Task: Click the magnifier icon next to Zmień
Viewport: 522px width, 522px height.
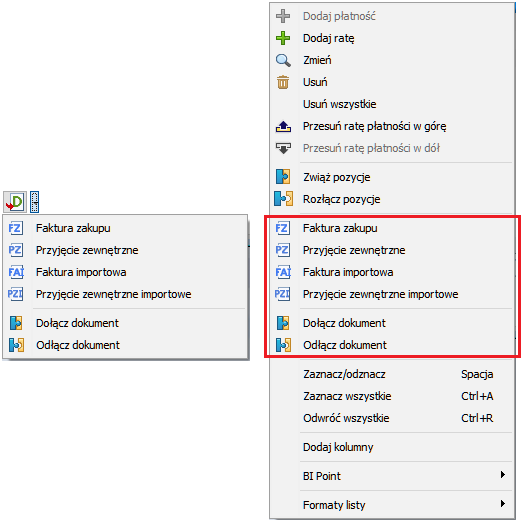Action: coord(283,60)
